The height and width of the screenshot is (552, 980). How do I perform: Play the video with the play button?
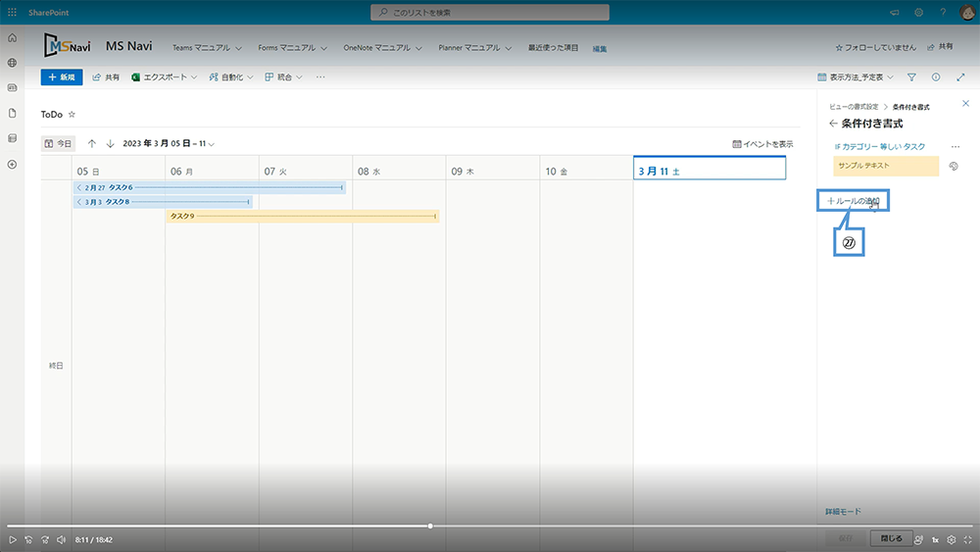click(13, 539)
